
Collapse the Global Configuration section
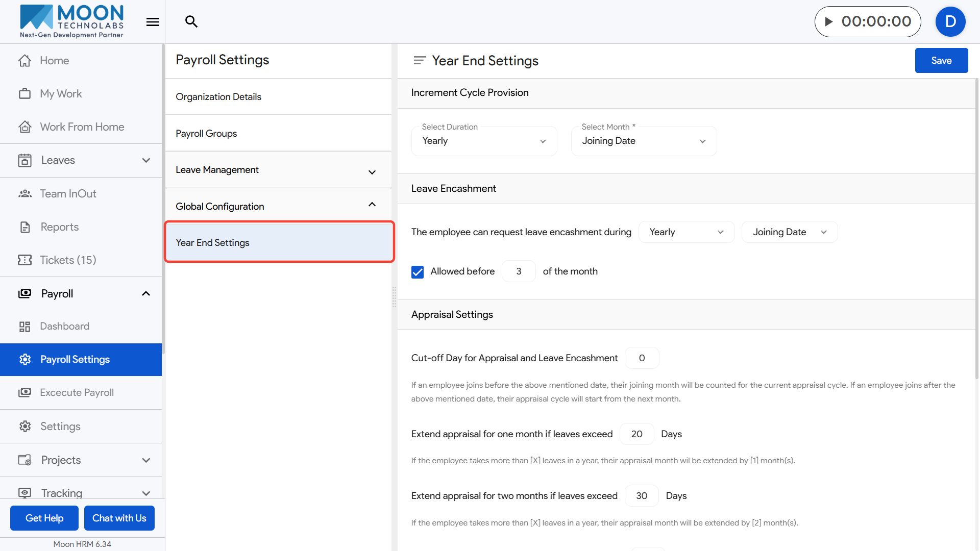(x=278, y=207)
